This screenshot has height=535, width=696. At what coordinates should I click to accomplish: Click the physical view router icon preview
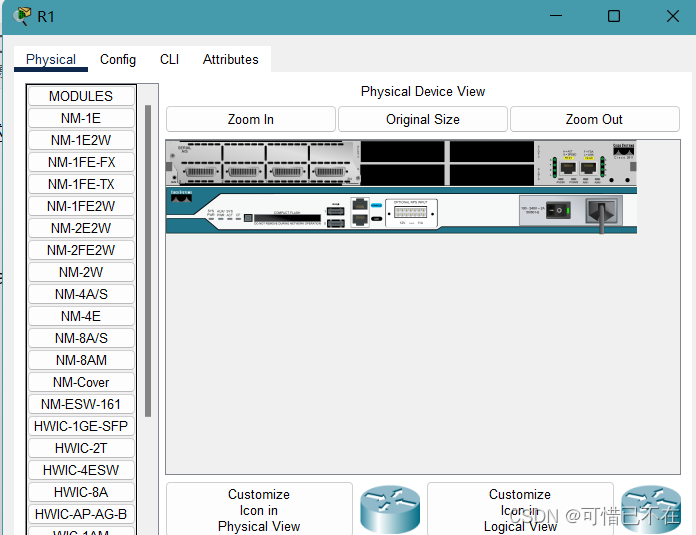390,509
